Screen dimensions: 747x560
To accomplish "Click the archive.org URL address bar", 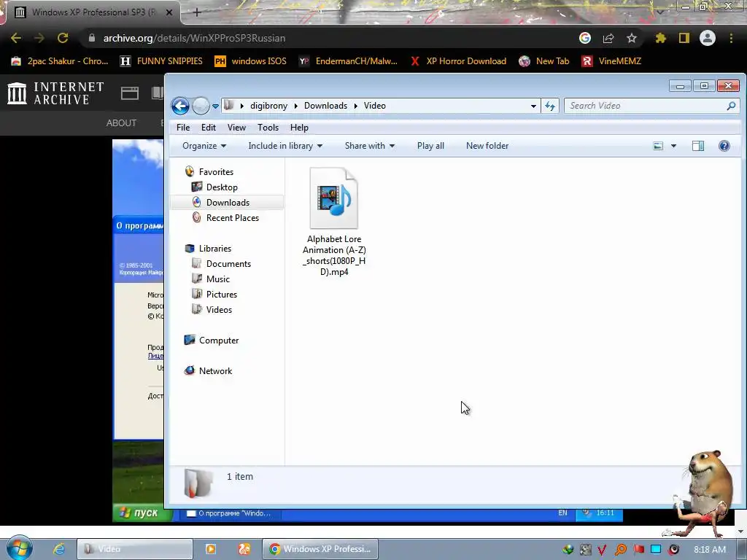I will click(x=194, y=38).
